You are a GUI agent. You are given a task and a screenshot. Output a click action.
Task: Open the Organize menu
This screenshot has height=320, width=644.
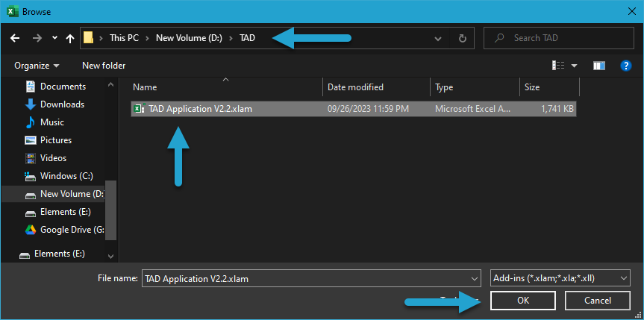[x=37, y=66]
